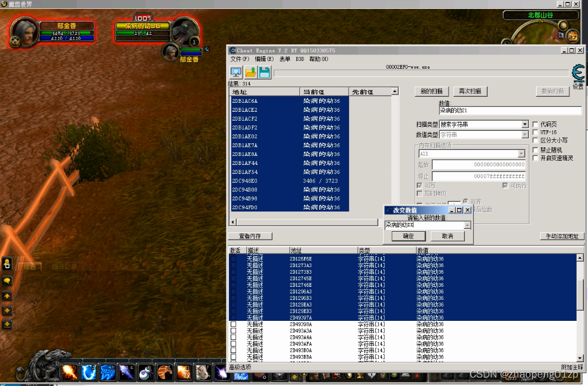Click the purple arcane skill icon
The width and height of the screenshot is (588, 386).
click(221, 372)
